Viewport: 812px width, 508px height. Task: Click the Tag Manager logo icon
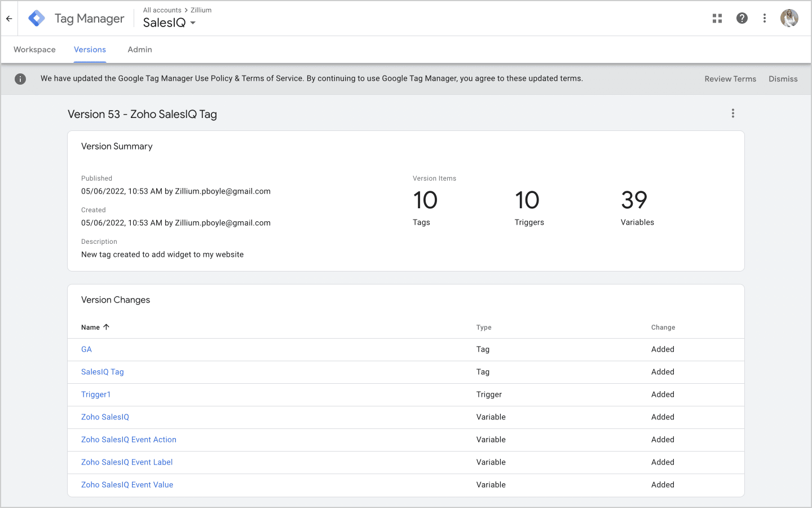tap(37, 19)
